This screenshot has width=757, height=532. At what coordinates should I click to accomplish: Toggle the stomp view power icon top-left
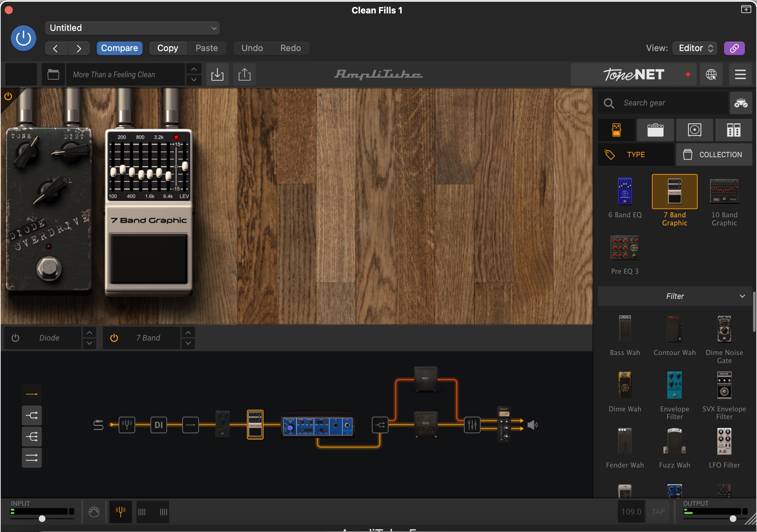coord(8,96)
